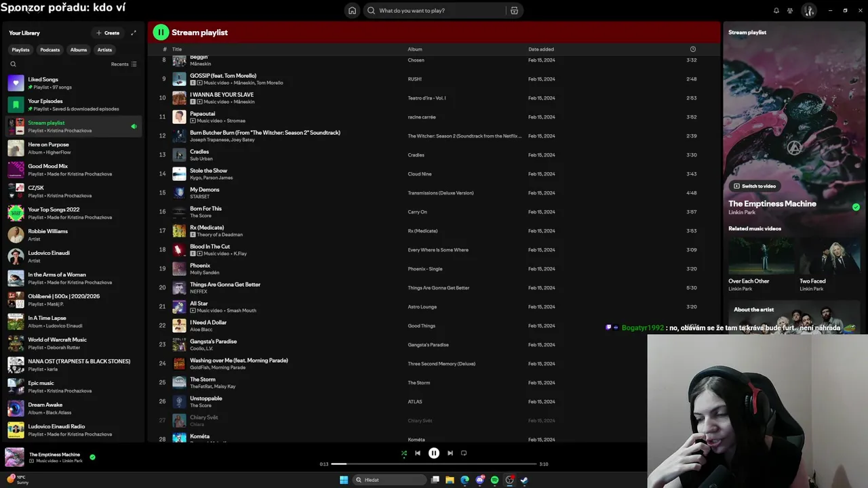
Task: Open Your Top Songs 2022
Action: 73,213
